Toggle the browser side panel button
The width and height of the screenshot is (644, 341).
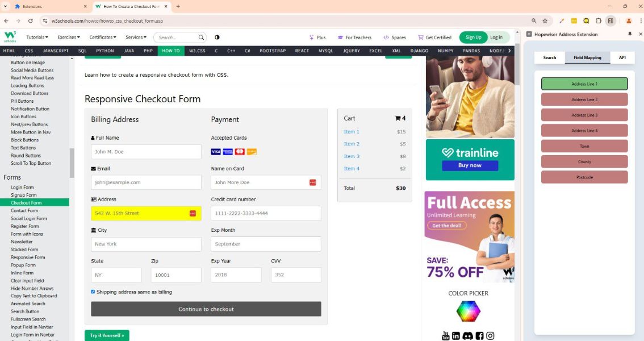(610, 21)
